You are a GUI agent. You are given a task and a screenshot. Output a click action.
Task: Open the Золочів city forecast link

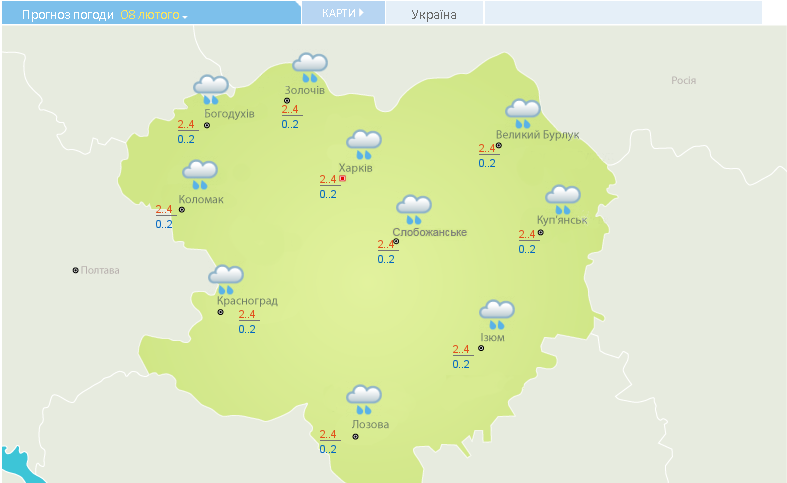click(x=305, y=90)
